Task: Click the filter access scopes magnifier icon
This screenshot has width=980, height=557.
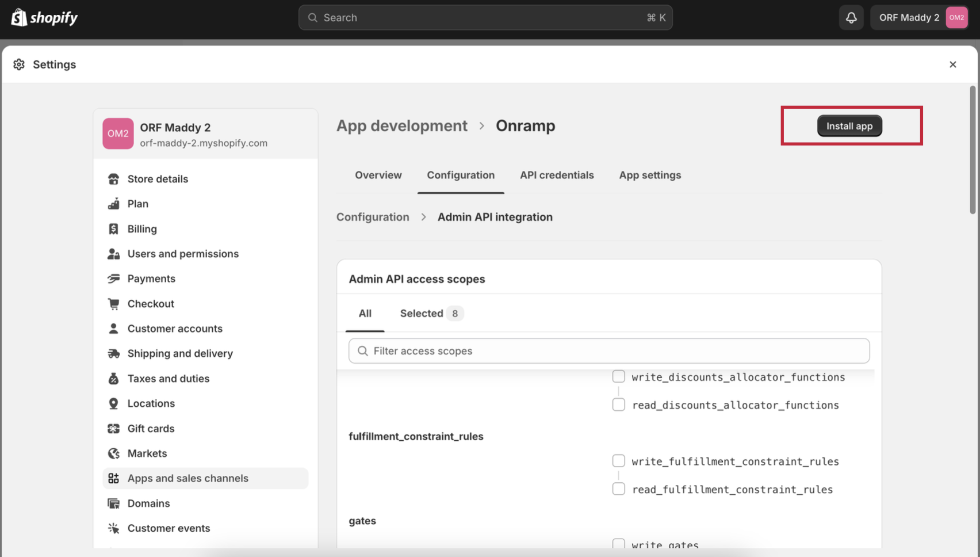Action: click(x=362, y=351)
